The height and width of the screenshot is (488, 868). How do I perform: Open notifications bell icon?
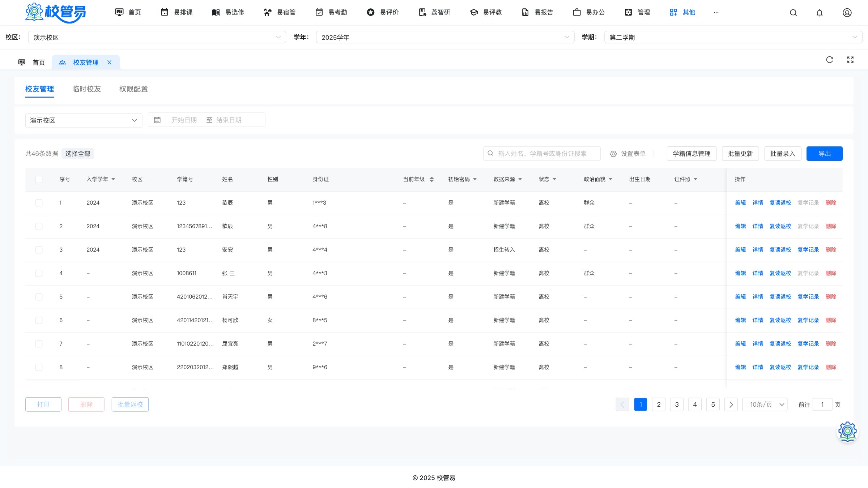tap(820, 13)
